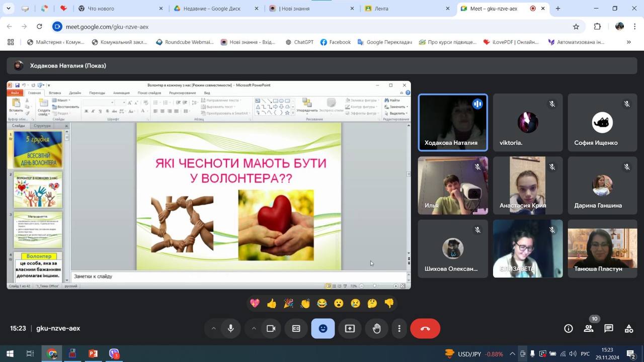
Task: Send the thumbs up emoji reaction
Action: pyautogui.click(x=272, y=303)
